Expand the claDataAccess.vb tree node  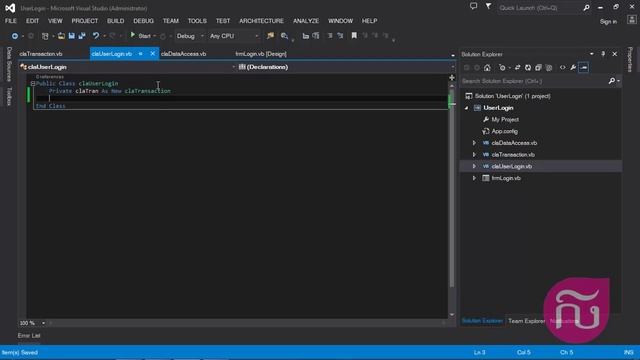[x=474, y=143]
